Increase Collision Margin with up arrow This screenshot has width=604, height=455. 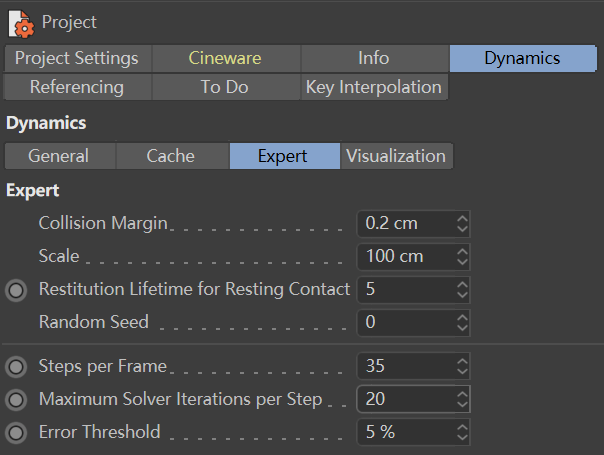[462, 218]
